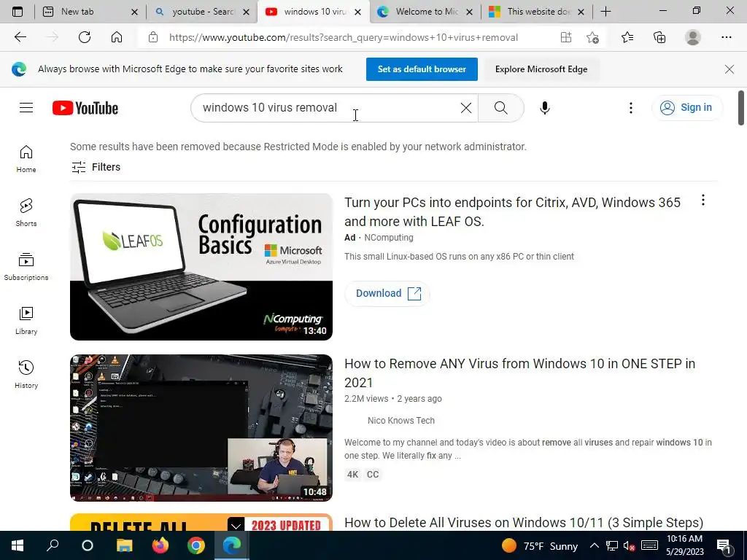Open the apps available icon in address bar
Image resolution: width=747 pixels, height=560 pixels.
point(566,37)
